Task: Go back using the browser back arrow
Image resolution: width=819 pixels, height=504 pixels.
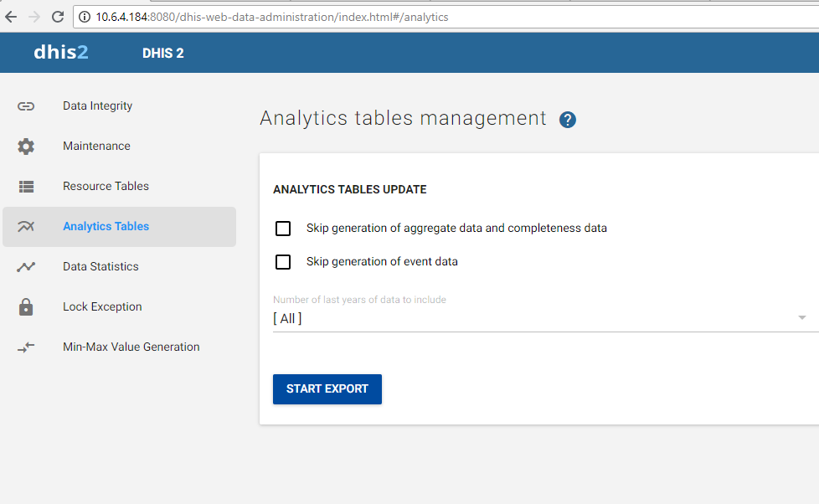Action: (x=11, y=17)
